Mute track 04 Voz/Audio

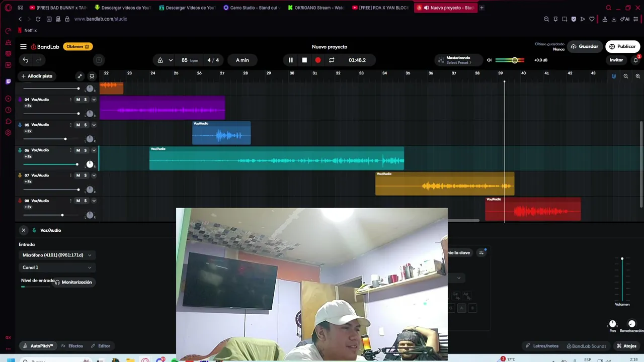(78, 100)
